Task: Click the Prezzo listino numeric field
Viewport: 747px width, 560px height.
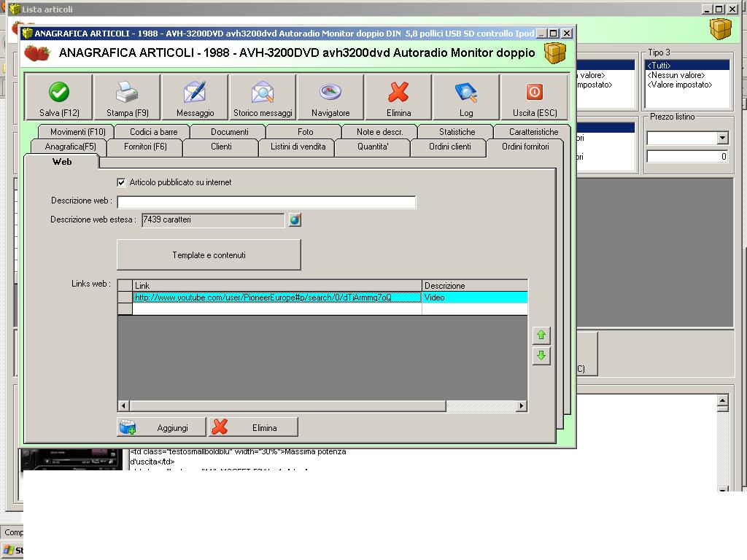Action: (687, 157)
